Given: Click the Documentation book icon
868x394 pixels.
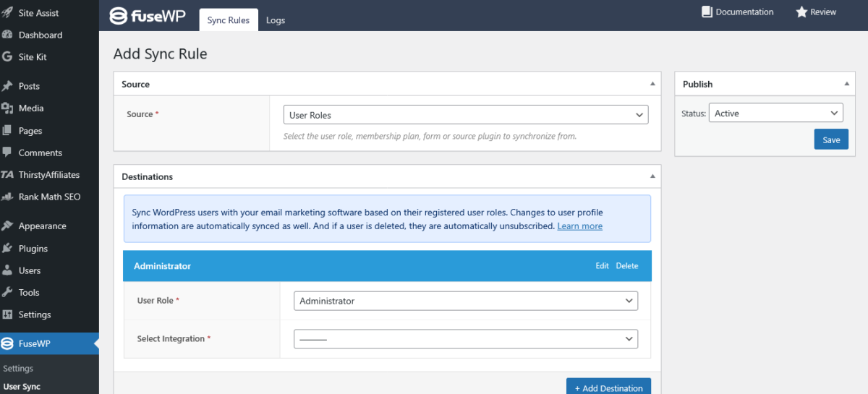Looking at the screenshot, I should click(707, 12).
